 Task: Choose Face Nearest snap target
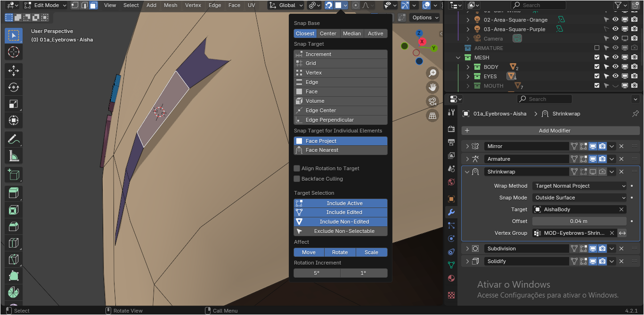pos(341,150)
